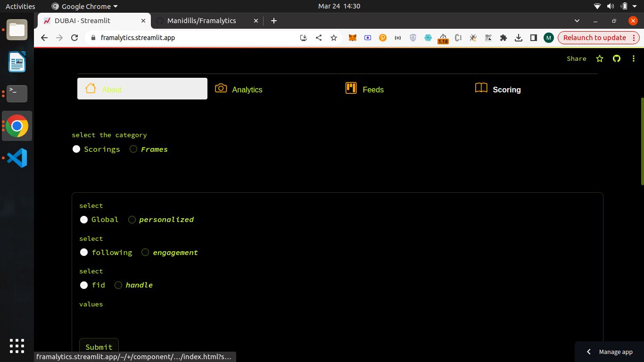Select the following radio option
This screenshot has height=362, width=644.
[x=106, y=252]
